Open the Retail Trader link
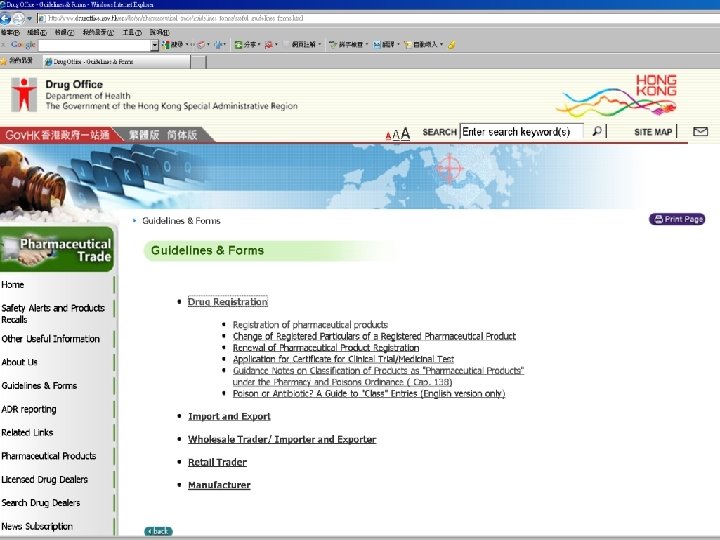This screenshot has height=540, width=720. 217,462
